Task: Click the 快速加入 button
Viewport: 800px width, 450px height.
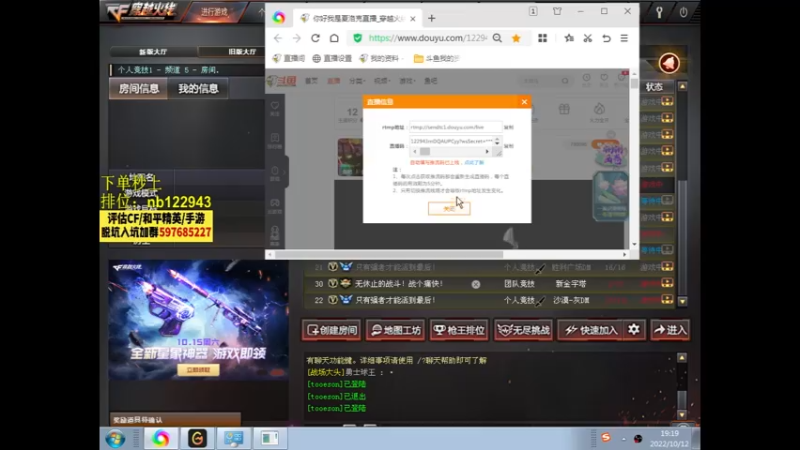Action: (591, 330)
